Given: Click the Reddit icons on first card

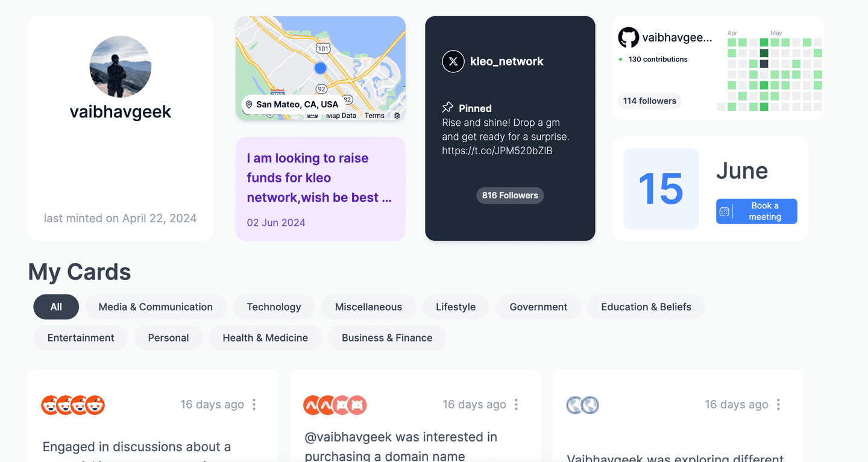Looking at the screenshot, I should [73, 405].
